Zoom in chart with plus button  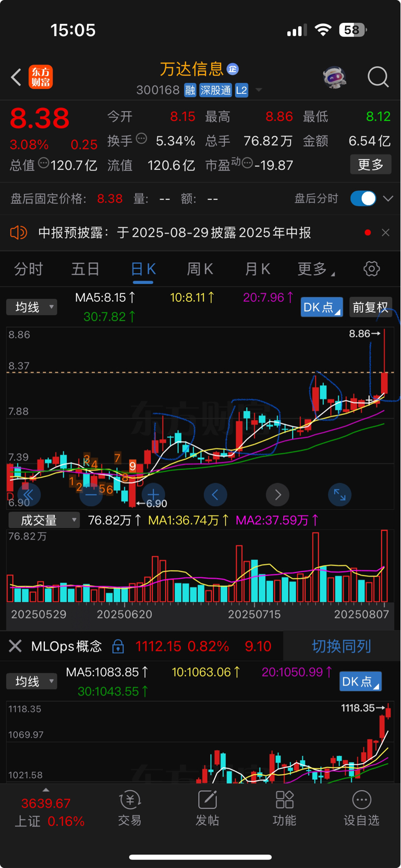point(153,495)
